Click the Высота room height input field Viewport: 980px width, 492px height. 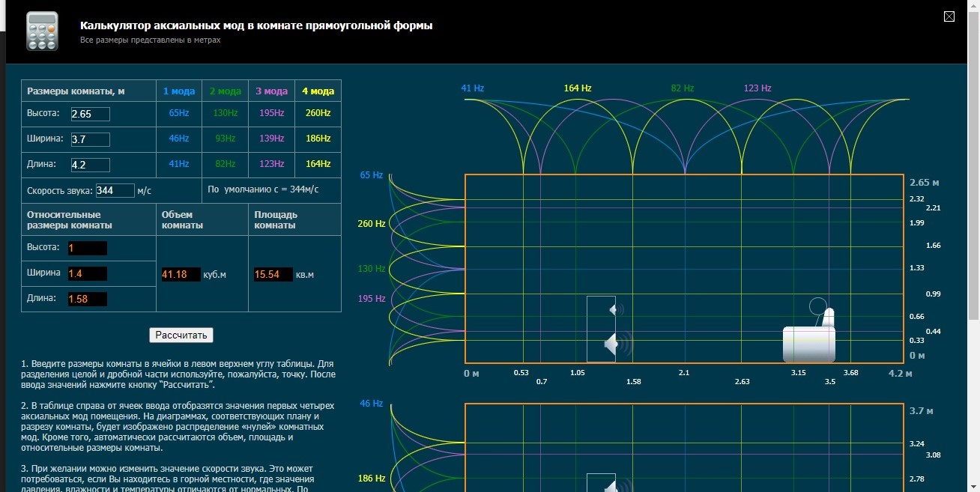point(90,114)
